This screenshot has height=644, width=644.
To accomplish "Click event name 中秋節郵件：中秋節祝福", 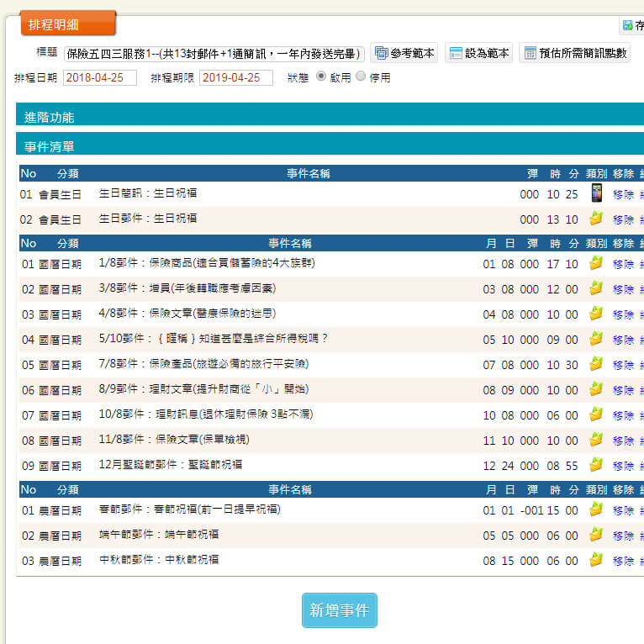I will [x=159, y=559].
